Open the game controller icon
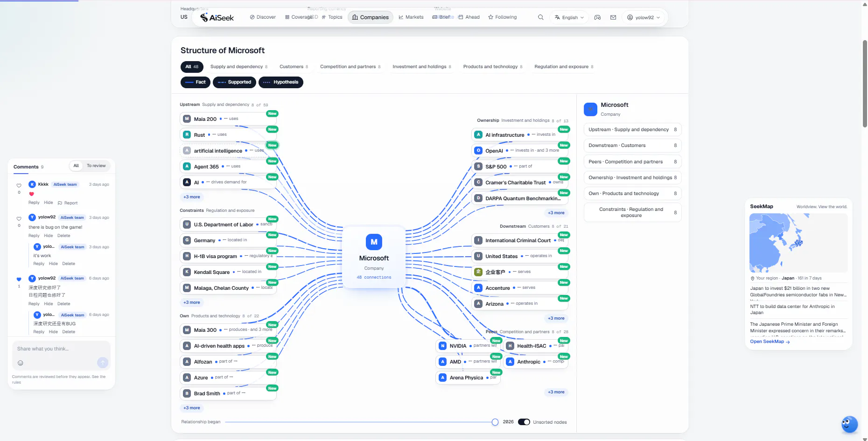868x441 pixels. [x=597, y=17]
